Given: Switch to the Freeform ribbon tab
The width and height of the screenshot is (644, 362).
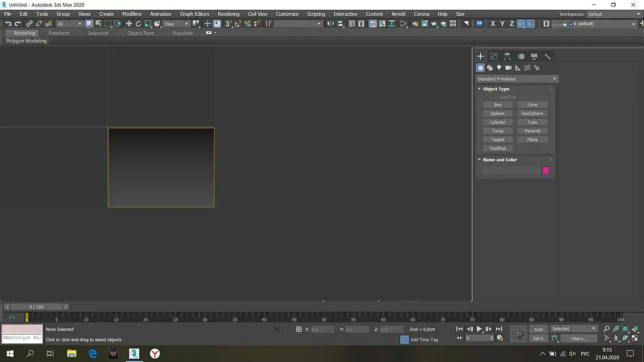Looking at the screenshot, I should coord(59,33).
